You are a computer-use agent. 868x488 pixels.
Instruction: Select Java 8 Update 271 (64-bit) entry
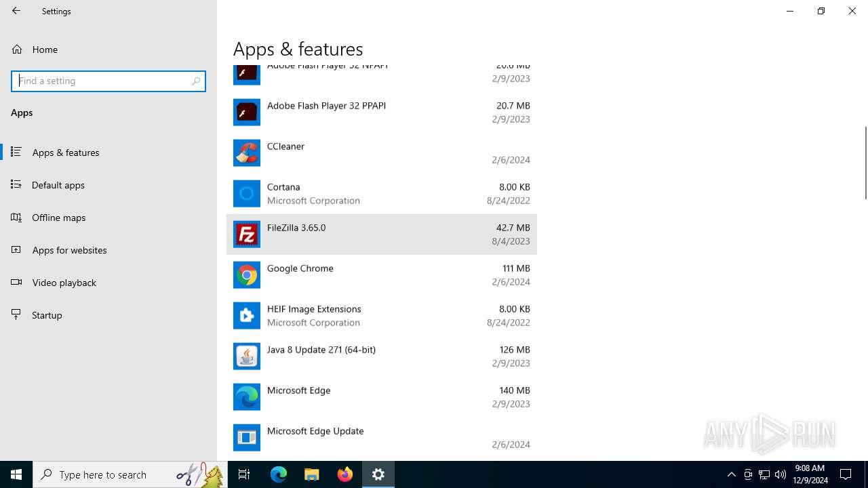click(x=382, y=357)
